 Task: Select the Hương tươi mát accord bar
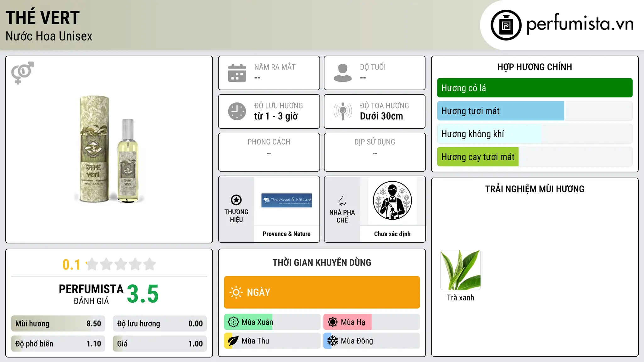535,111
